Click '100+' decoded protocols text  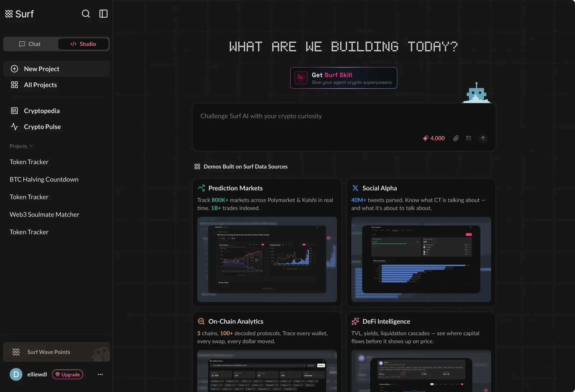coord(226,333)
